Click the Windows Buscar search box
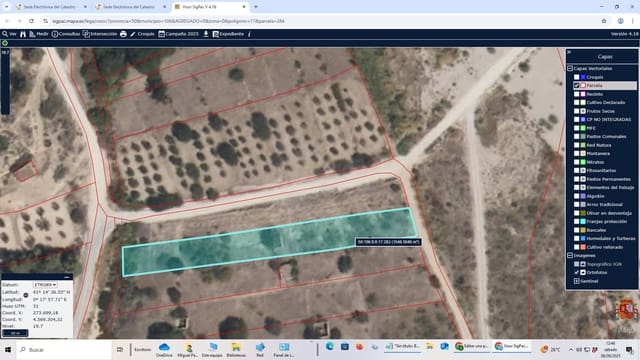 (x=64, y=350)
